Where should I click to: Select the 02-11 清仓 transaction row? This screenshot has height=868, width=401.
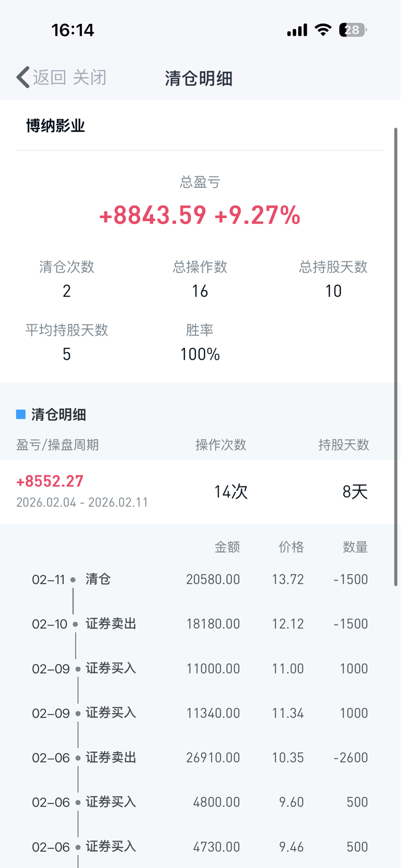click(x=200, y=579)
